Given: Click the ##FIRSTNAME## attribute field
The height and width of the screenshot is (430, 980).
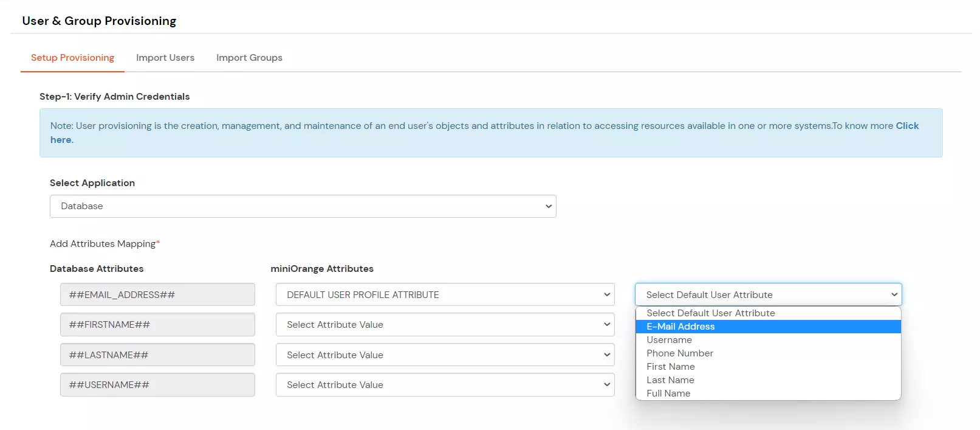Looking at the screenshot, I should pyautogui.click(x=157, y=325).
